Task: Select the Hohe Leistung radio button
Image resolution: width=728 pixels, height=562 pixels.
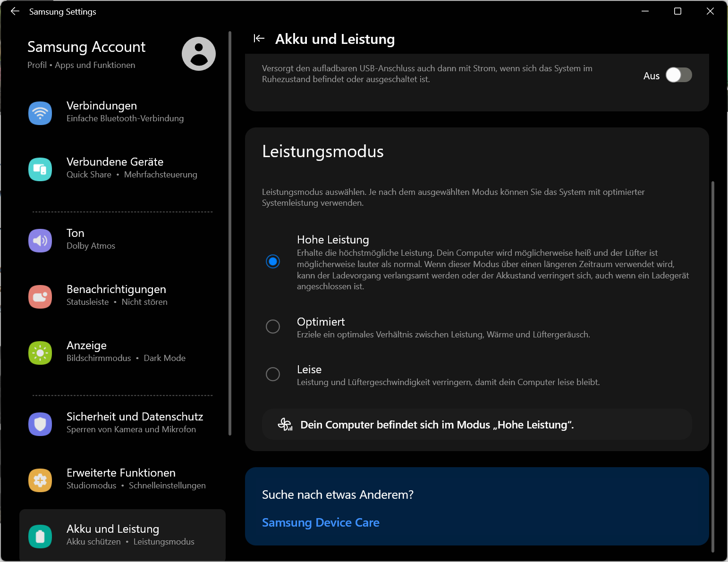Action: [x=273, y=261]
